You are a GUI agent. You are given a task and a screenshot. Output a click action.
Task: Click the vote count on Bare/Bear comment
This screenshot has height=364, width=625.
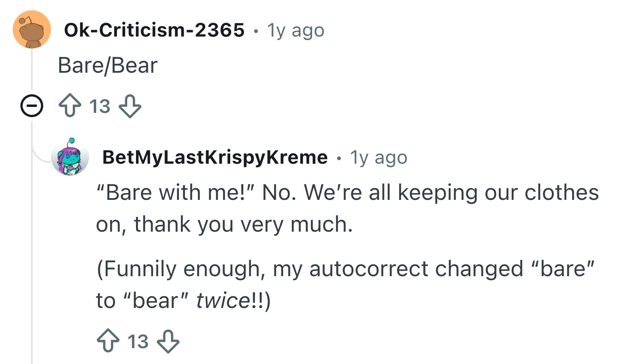[x=100, y=106]
